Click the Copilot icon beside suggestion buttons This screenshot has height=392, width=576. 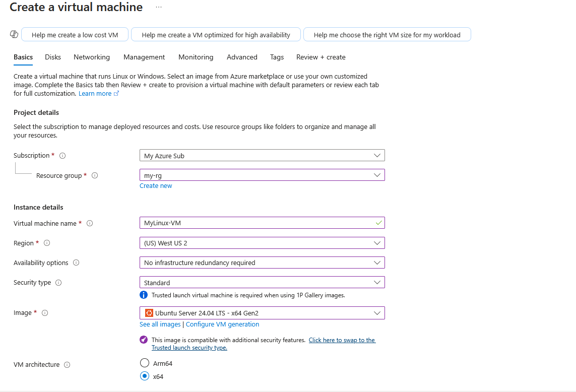click(14, 35)
